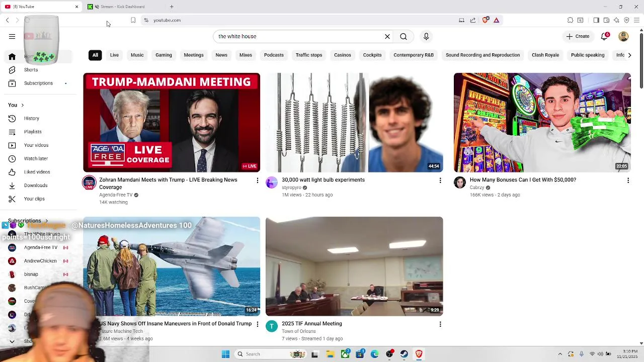This screenshot has width=644, height=362.
Task: Open the casino bonuses video thumbnail
Action: [542, 123]
